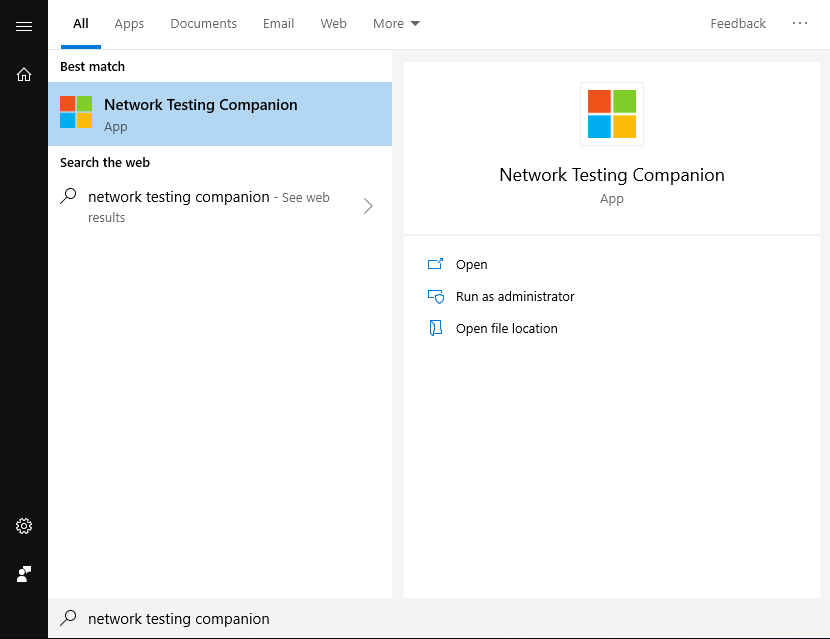This screenshot has height=639, width=830.
Task: Click the magnifier icon in the search box
Action: tap(68, 617)
